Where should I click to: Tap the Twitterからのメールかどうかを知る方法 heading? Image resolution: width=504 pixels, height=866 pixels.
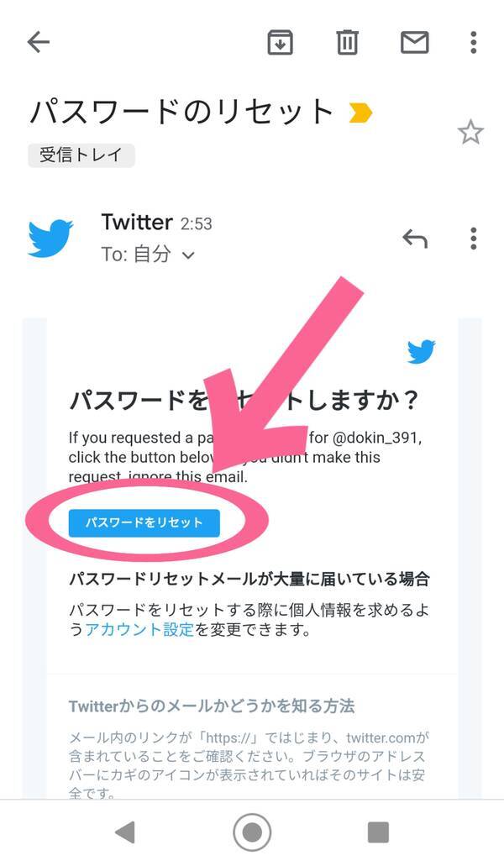tap(212, 706)
